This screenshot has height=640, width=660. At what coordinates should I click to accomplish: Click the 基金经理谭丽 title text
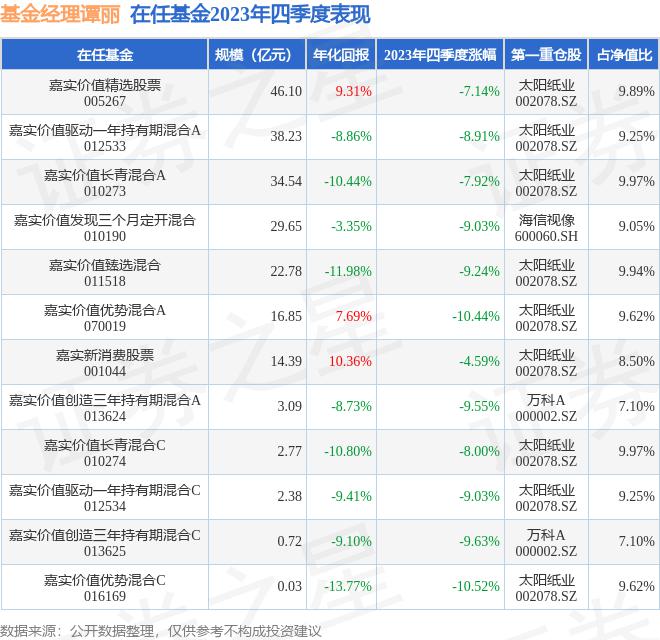(x=60, y=14)
